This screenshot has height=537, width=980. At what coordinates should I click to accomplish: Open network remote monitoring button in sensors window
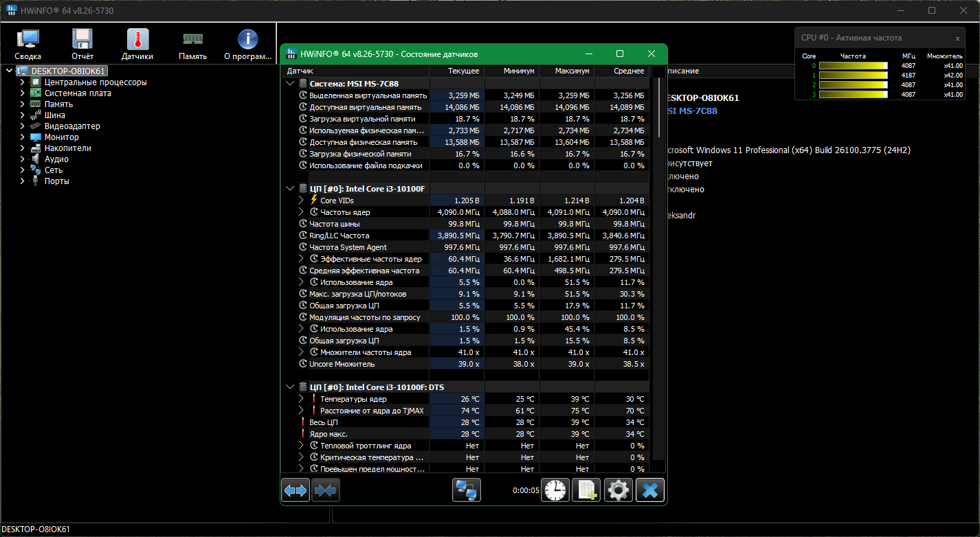pos(467,490)
